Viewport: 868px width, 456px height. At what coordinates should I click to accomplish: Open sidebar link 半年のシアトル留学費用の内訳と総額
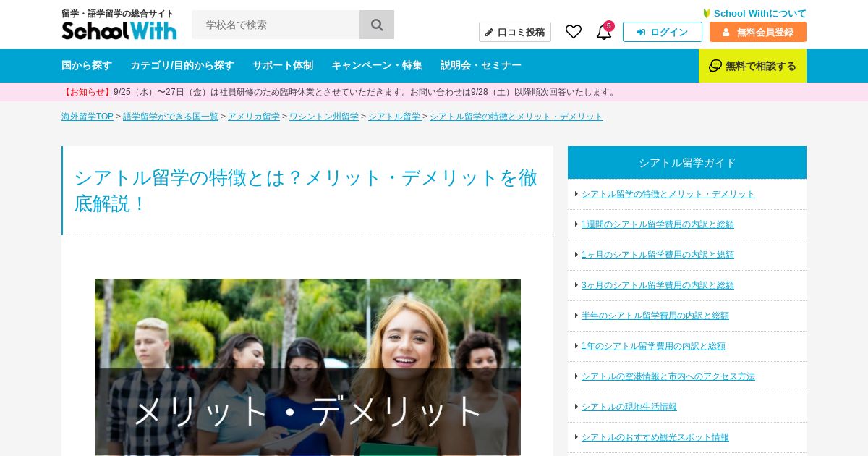[x=655, y=316]
